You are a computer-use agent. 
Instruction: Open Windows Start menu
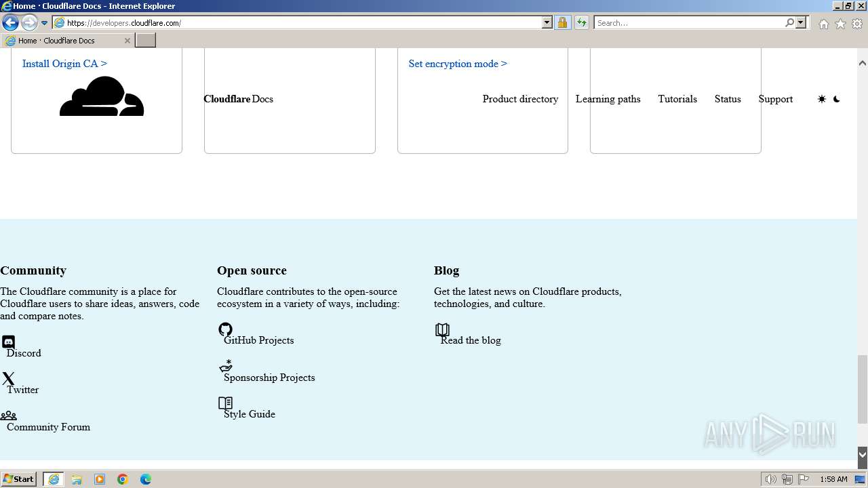(x=19, y=479)
